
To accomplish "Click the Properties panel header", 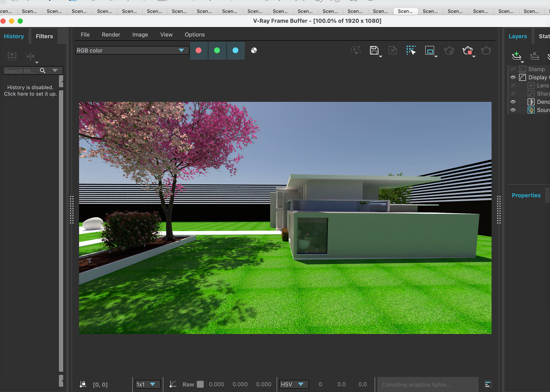I will pos(526,195).
